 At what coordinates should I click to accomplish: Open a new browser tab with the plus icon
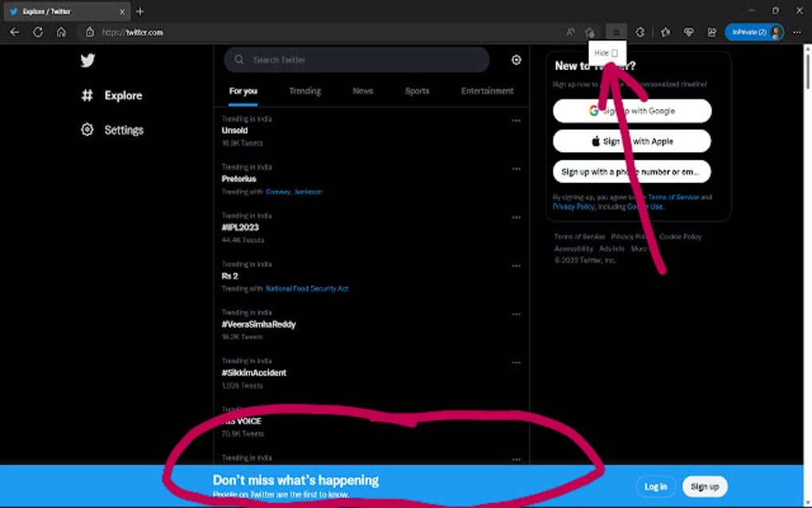[140, 11]
